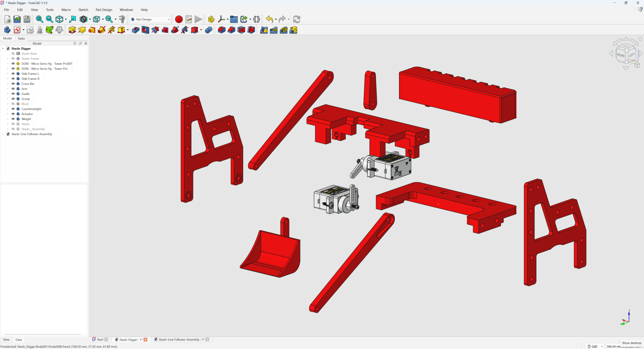
Task: Hide the Weight body
Action: click(x=13, y=119)
